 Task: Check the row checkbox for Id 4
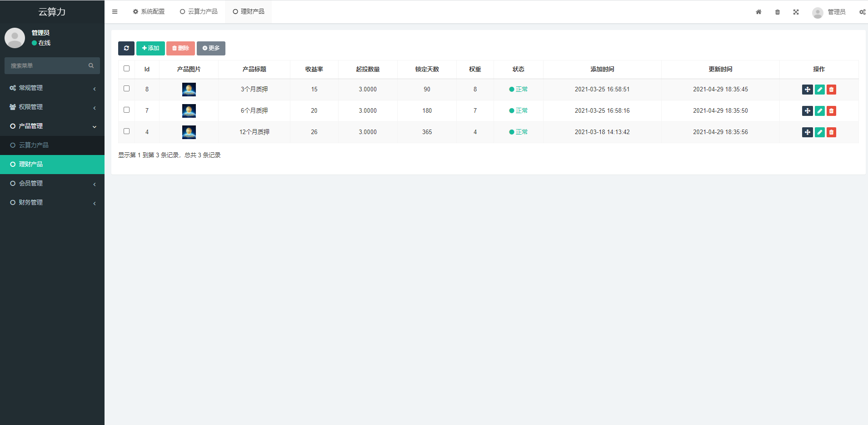coord(127,130)
